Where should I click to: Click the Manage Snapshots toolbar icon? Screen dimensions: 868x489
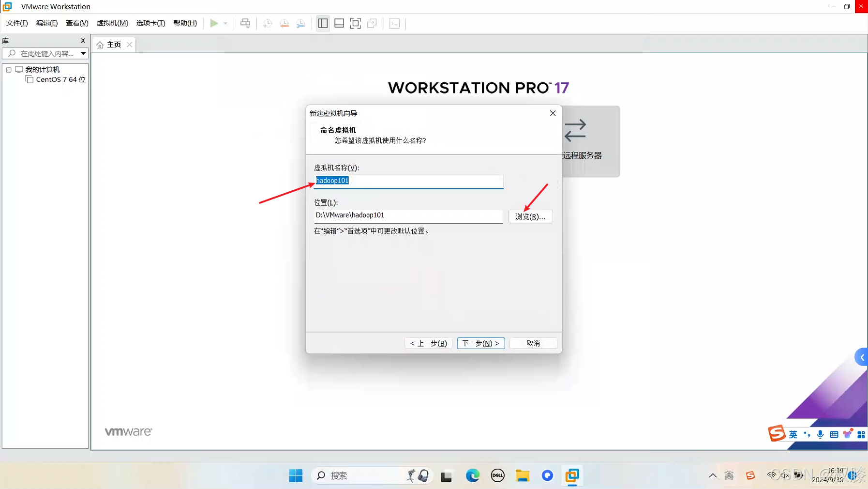pyautogui.click(x=301, y=23)
